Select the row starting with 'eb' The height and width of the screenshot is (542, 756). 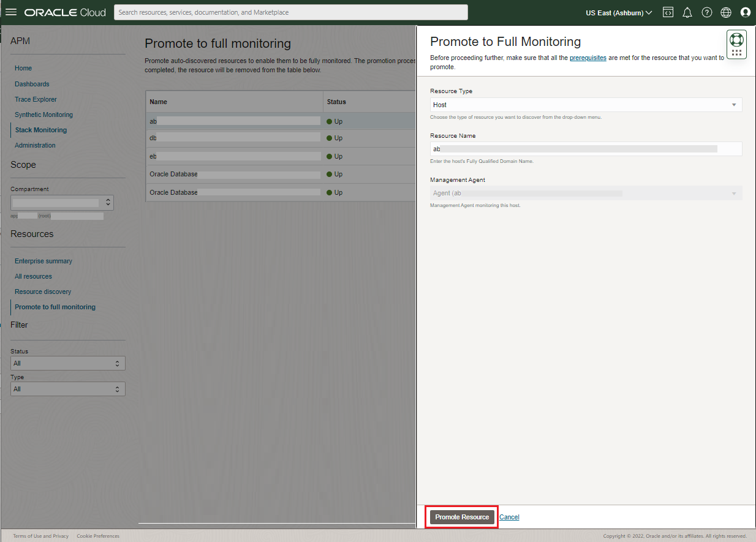(x=281, y=156)
